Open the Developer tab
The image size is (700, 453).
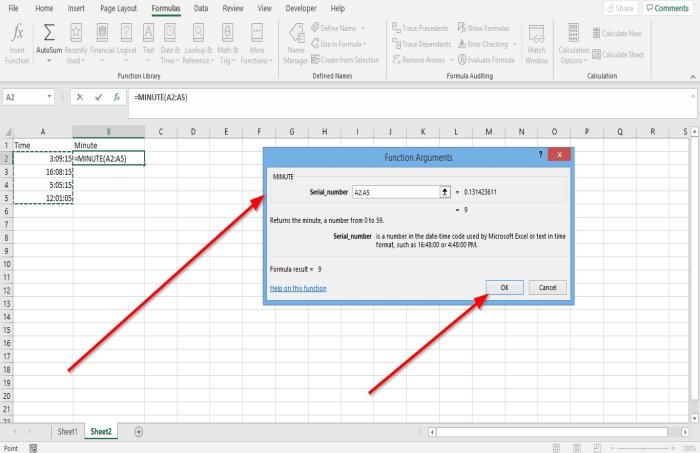pos(301,8)
